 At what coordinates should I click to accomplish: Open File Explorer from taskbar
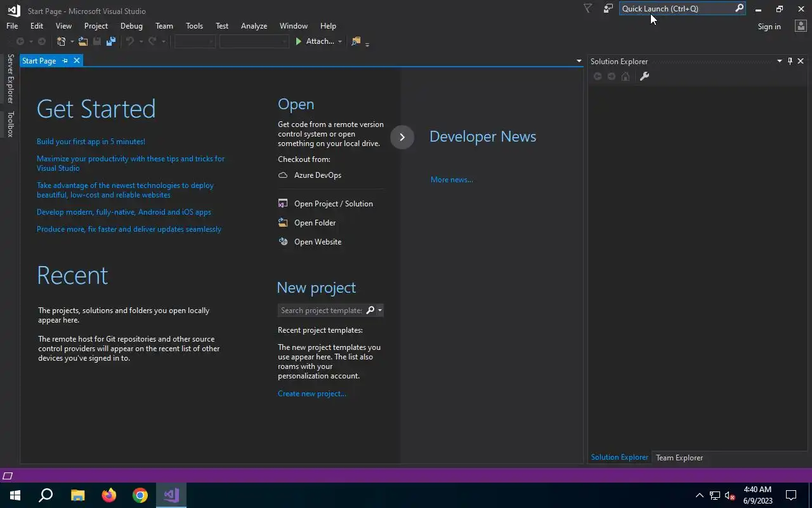[77, 495]
